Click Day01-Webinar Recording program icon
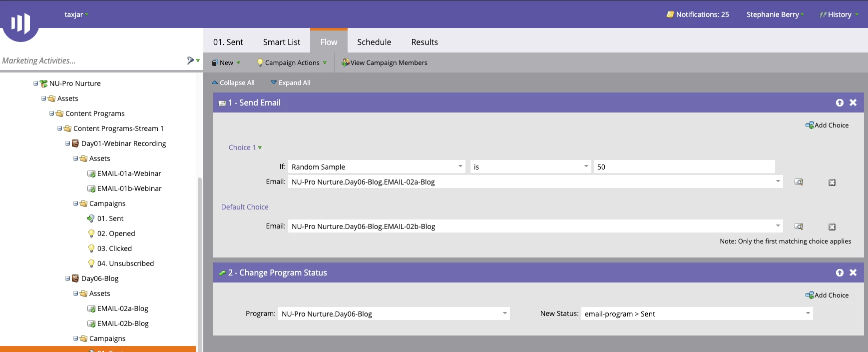The height and width of the screenshot is (352, 868). click(x=75, y=143)
